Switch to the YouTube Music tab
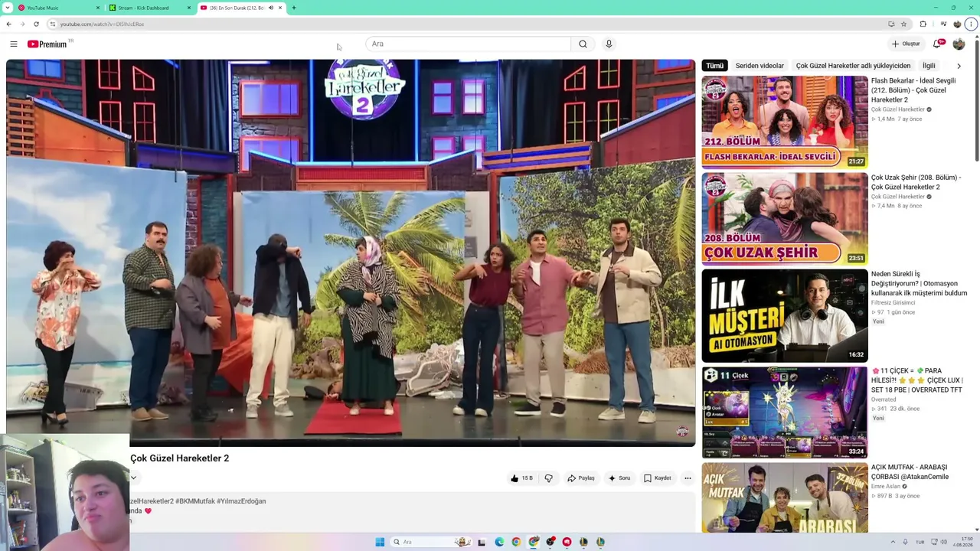 coord(59,8)
